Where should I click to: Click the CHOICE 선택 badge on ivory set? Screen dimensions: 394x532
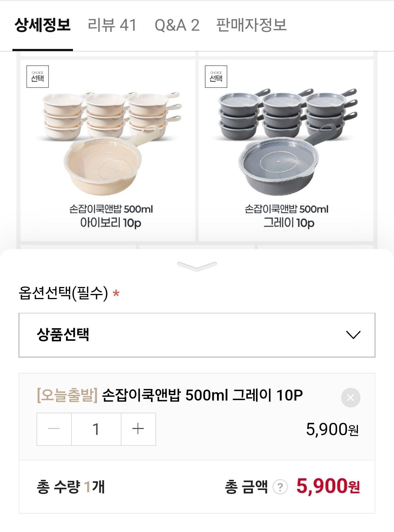(x=38, y=77)
